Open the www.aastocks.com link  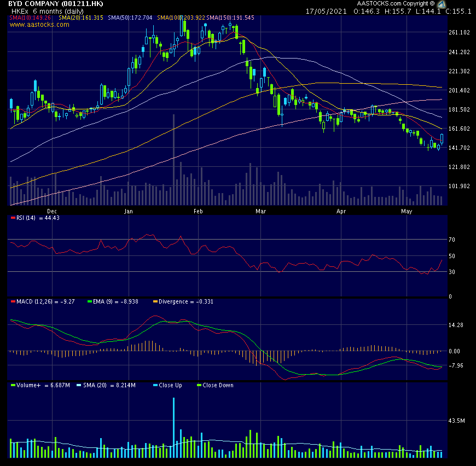39,25
